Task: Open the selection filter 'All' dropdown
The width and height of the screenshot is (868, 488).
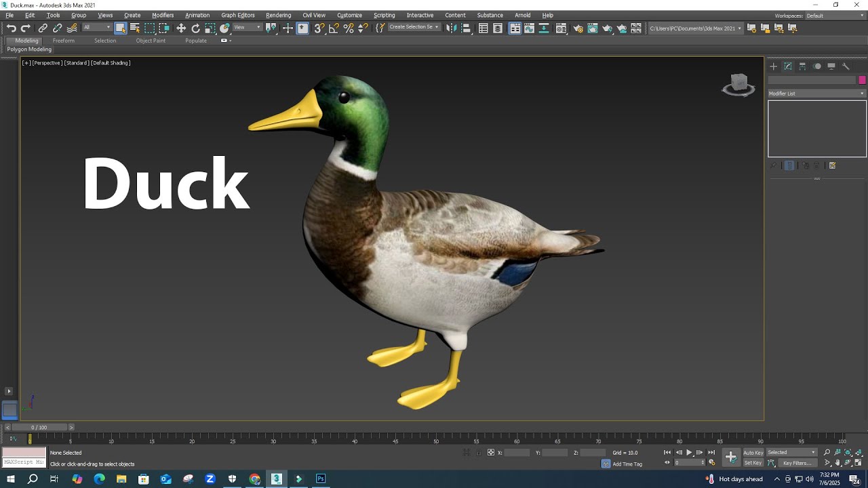Action: coord(97,28)
